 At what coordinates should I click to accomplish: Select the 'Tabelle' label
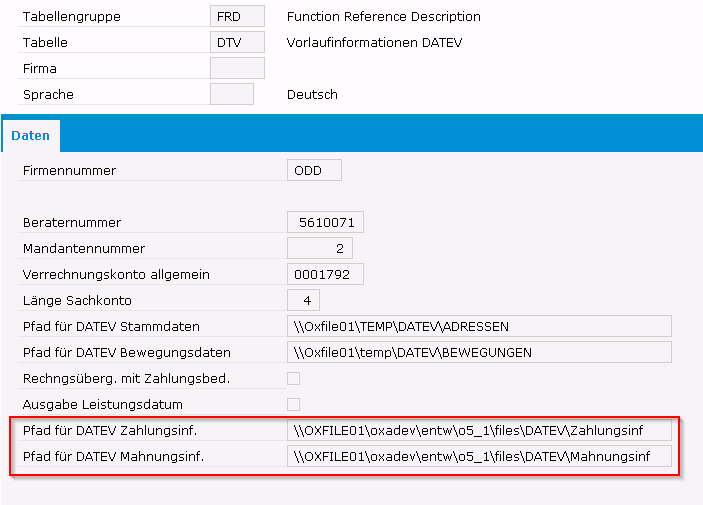(45, 43)
